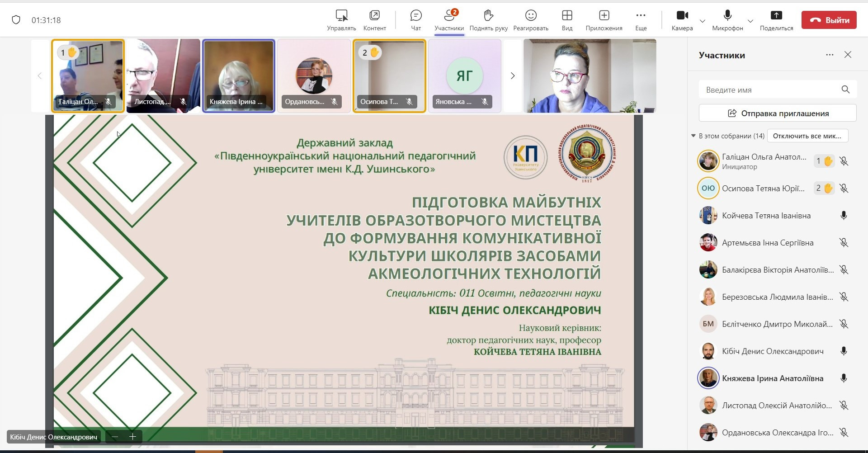The width and height of the screenshot is (868, 453).
Task: Click the red Leave (Выйти) button
Action: tap(829, 20)
